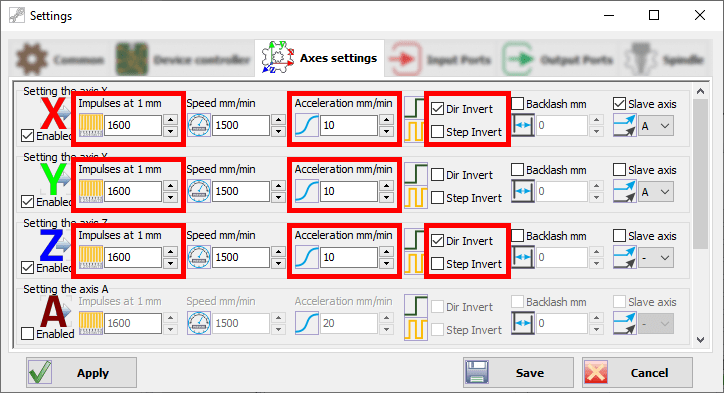The image size is (724, 393).
Task: Click the Y axis Speed value field
Action: [x=241, y=191]
